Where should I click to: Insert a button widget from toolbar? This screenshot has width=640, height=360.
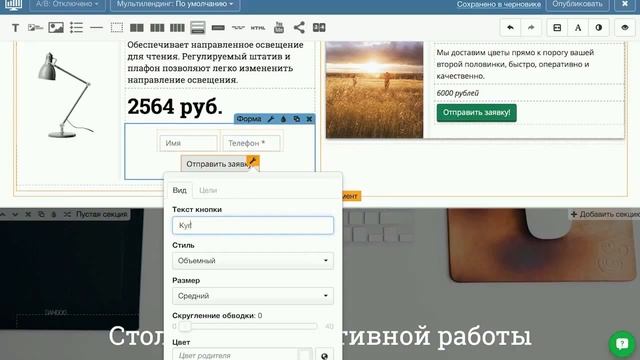(x=218, y=28)
